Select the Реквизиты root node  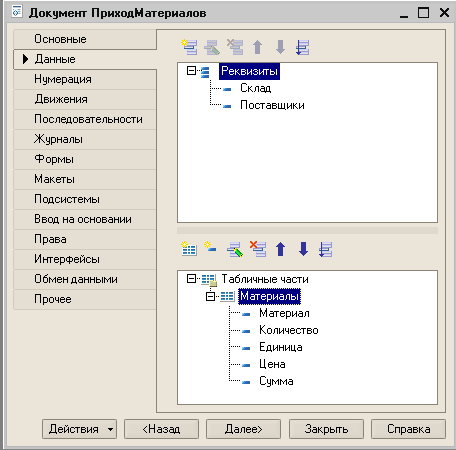tap(249, 71)
